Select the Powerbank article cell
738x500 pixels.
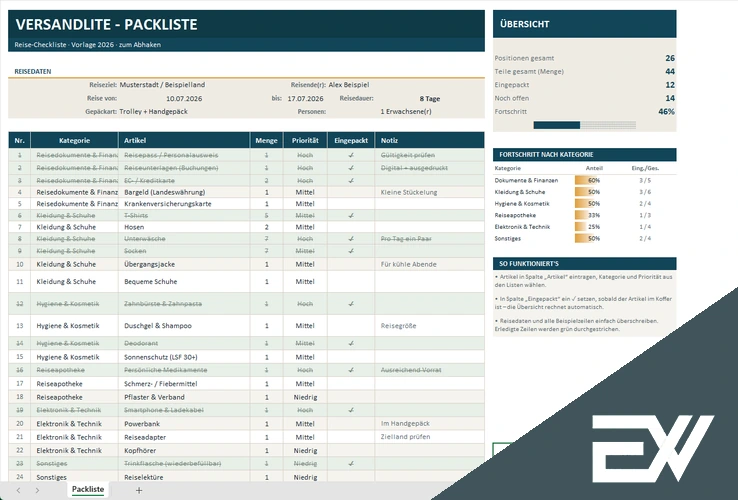click(x=184, y=424)
